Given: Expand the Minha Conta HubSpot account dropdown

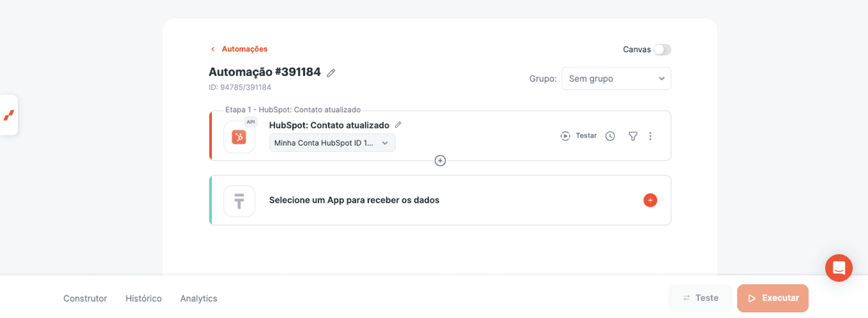Looking at the screenshot, I should 332,143.
